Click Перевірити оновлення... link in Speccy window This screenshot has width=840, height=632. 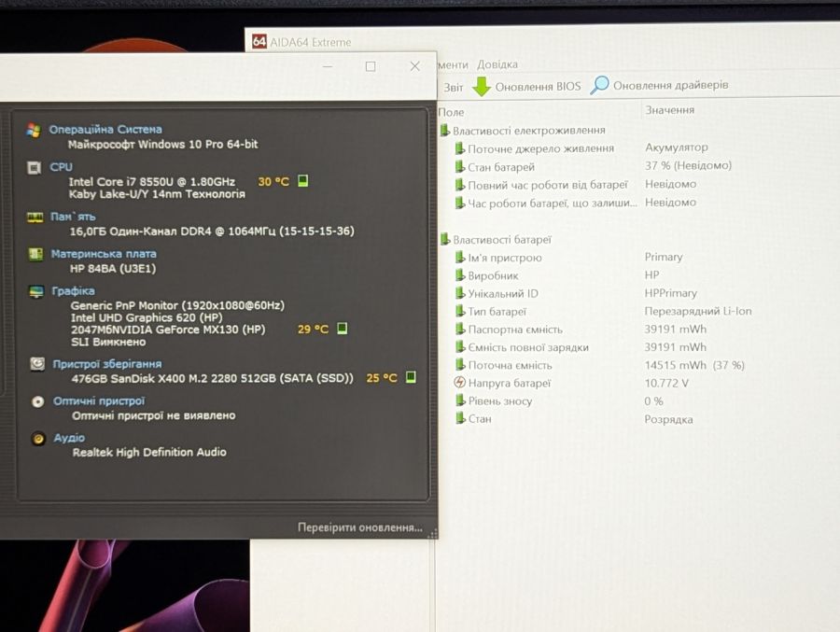(x=360, y=527)
